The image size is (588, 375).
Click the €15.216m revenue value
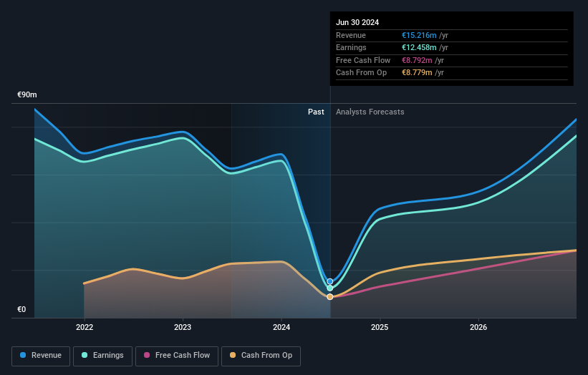click(x=419, y=35)
